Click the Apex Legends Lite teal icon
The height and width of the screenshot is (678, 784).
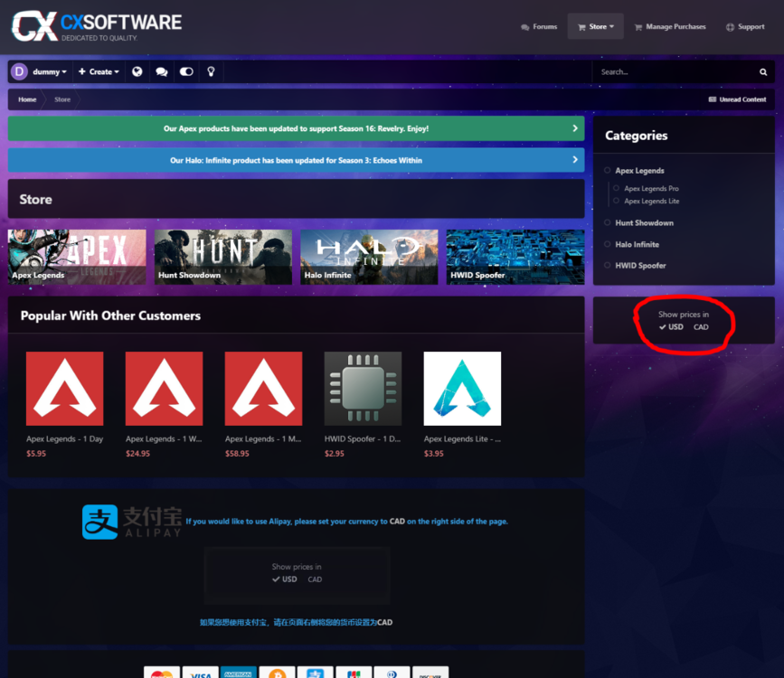coord(462,389)
